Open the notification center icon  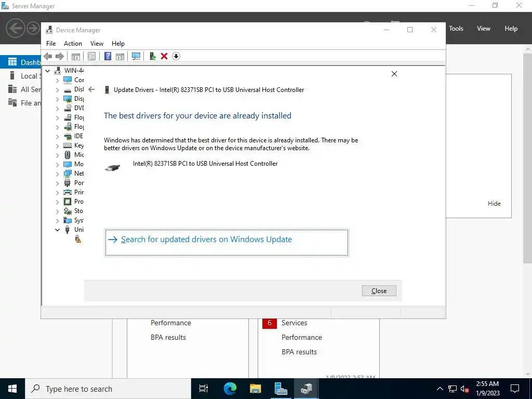point(515,389)
